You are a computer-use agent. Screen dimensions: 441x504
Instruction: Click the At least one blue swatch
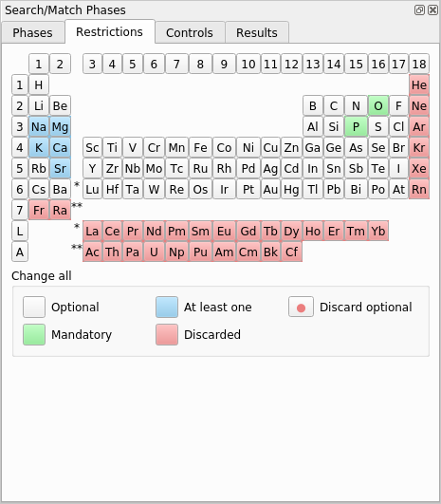click(x=167, y=307)
